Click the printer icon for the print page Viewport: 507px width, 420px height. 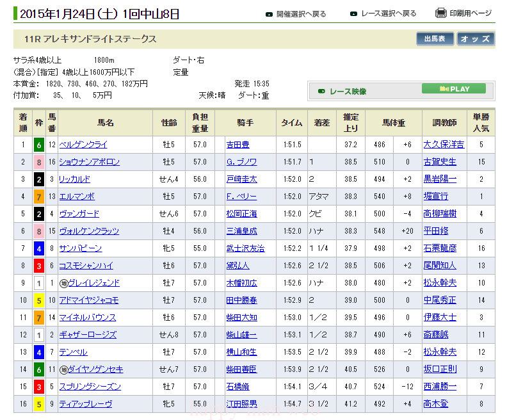(440, 13)
